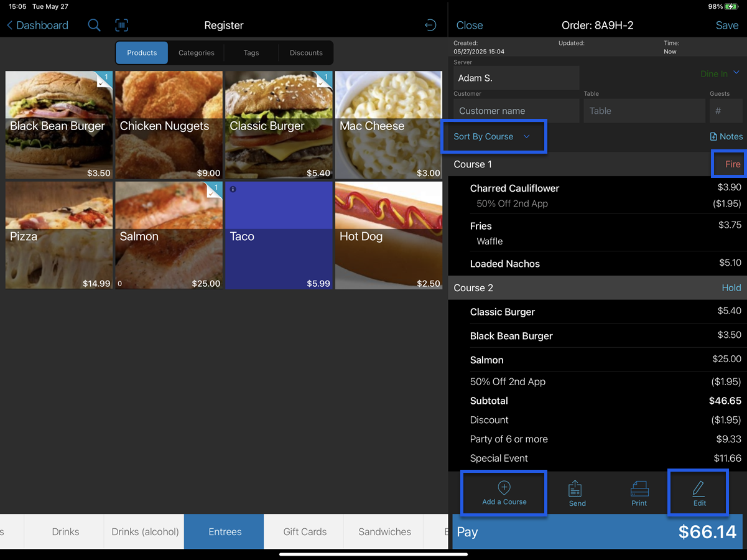Screen dimensions: 747x560
Task: Select the Drinks category
Action: [x=65, y=532]
